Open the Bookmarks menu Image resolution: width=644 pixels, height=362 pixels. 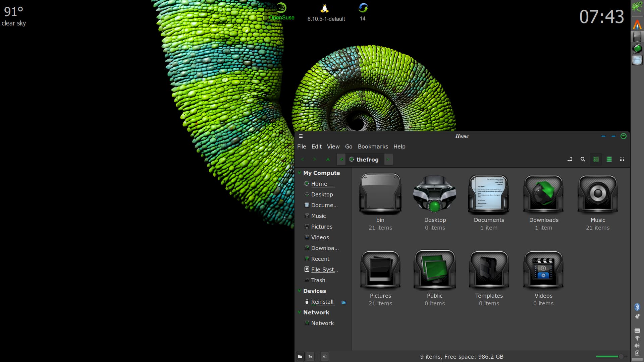click(373, 146)
